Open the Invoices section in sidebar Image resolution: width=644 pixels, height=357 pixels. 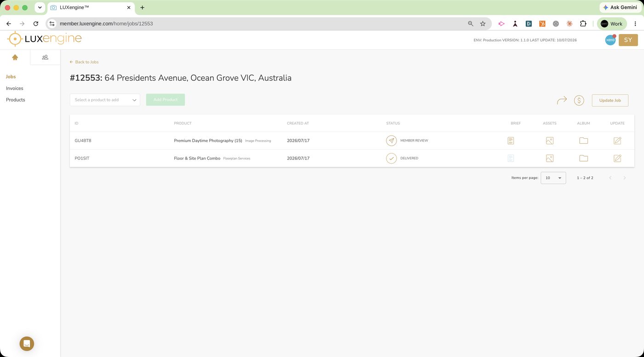click(x=15, y=88)
